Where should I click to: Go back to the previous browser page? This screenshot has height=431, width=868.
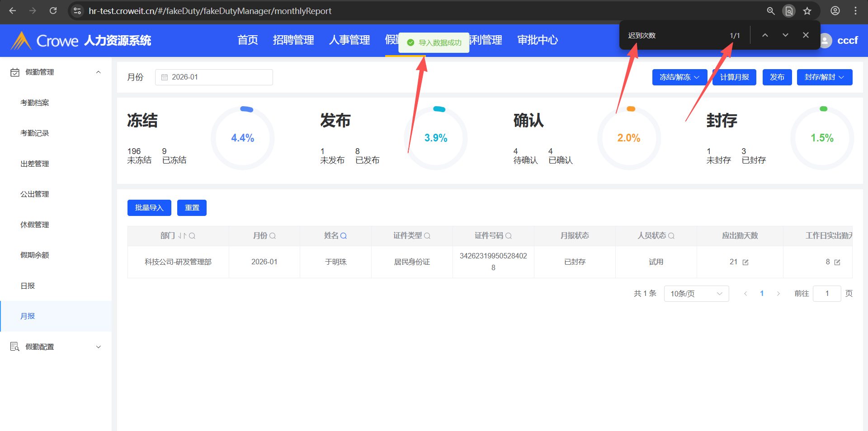click(13, 11)
